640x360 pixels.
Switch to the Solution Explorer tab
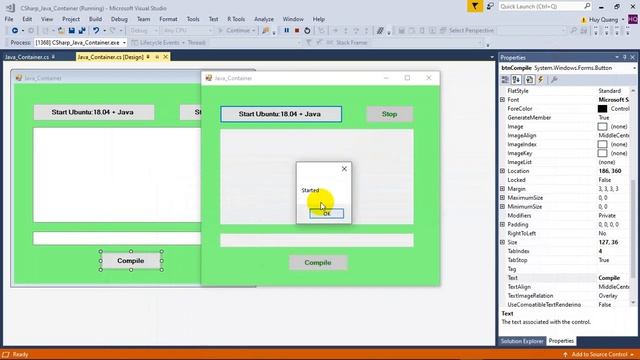pyautogui.click(x=522, y=341)
